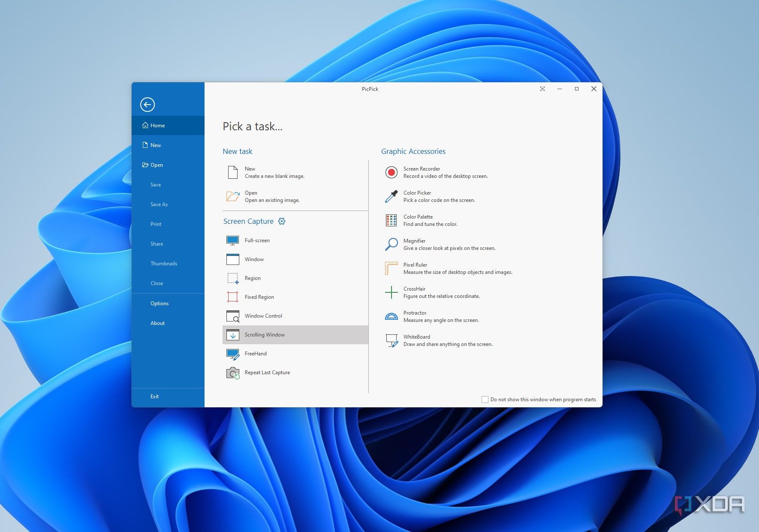Click 'Record a video of the desktop screen.'
The height and width of the screenshot is (532, 759).
click(446, 176)
